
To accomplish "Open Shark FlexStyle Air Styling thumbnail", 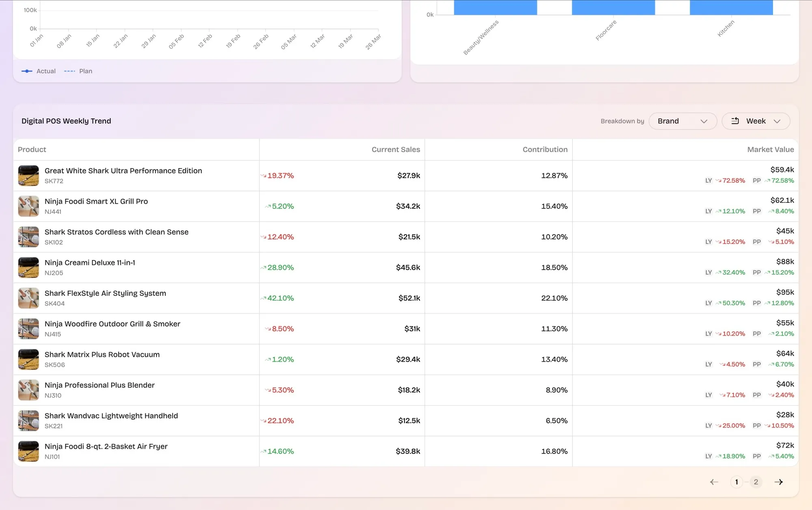I will (28, 298).
